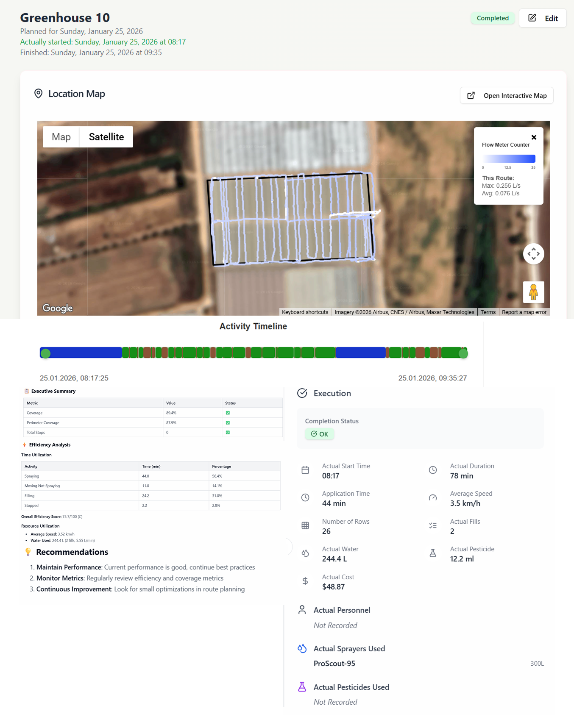The image size is (574, 728).
Task: Select the Satellite view tab
Action: [106, 137]
